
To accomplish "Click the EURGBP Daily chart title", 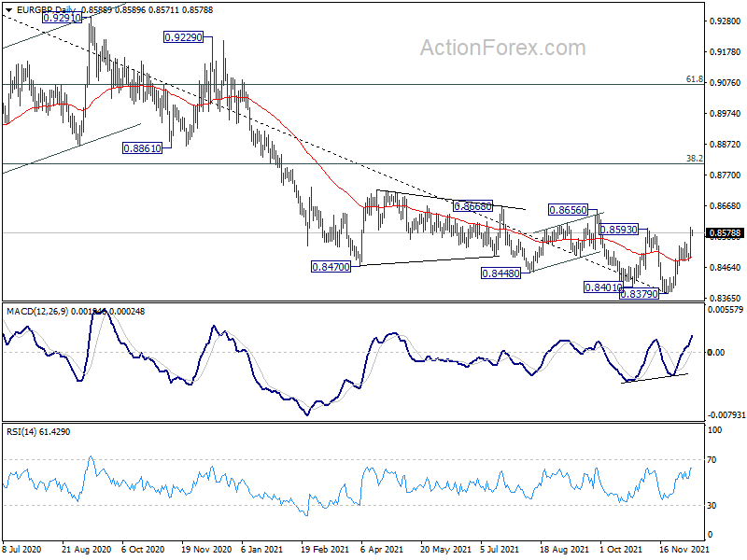I will point(48,10).
